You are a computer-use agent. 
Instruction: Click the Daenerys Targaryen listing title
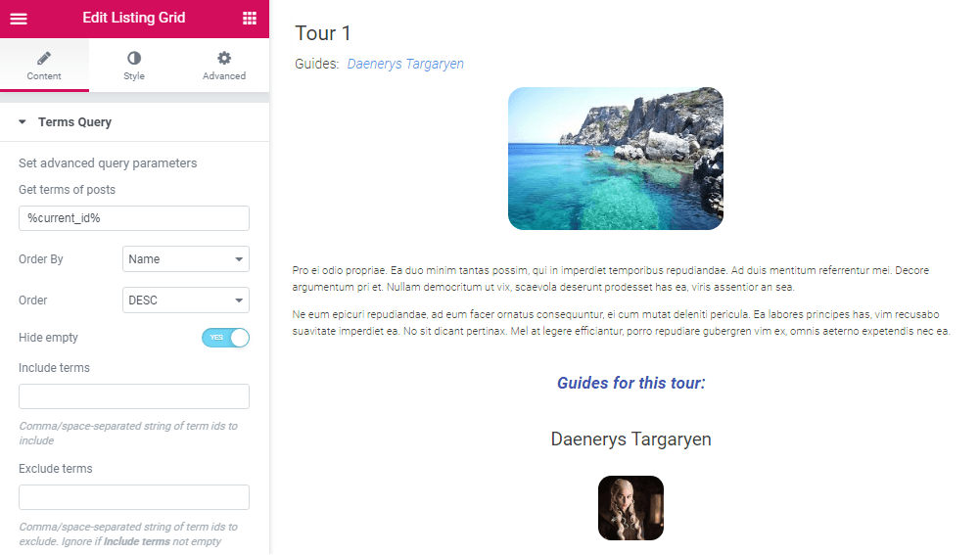pyautogui.click(x=630, y=439)
